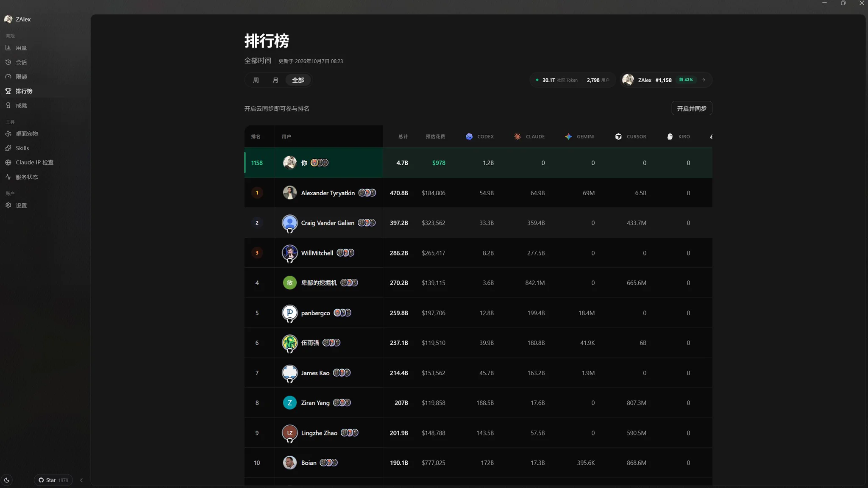Click Boian user name
The width and height of the screenshot is (868, 488).
click(309, 463)
